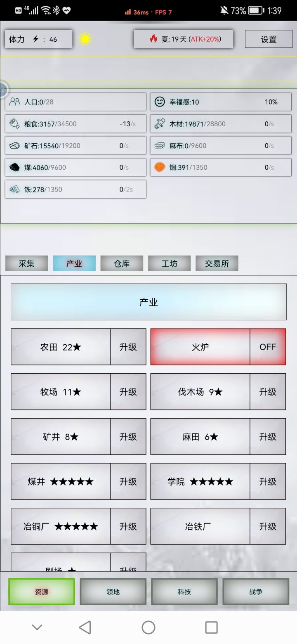Tap the wood logs icon

(160, 123)
